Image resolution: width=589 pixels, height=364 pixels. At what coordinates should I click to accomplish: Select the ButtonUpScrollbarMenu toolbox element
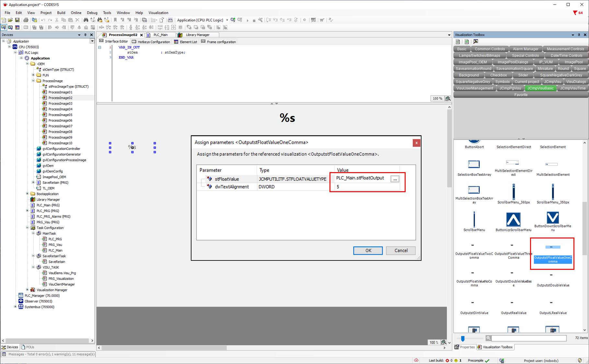point(513,220)
